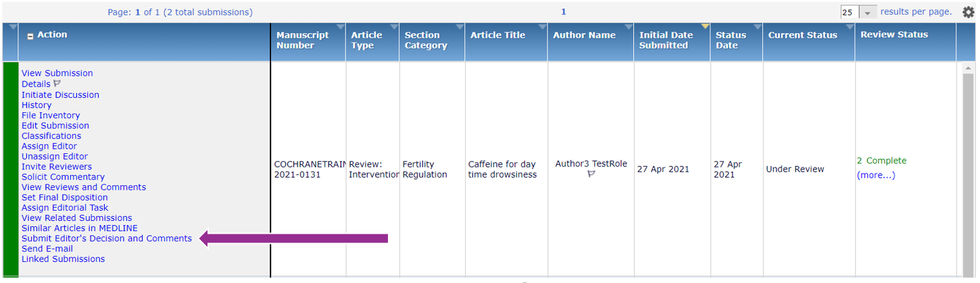Click the Set Final Disposition link
This screenshot has width=980, height=283.
pos(64,198)
